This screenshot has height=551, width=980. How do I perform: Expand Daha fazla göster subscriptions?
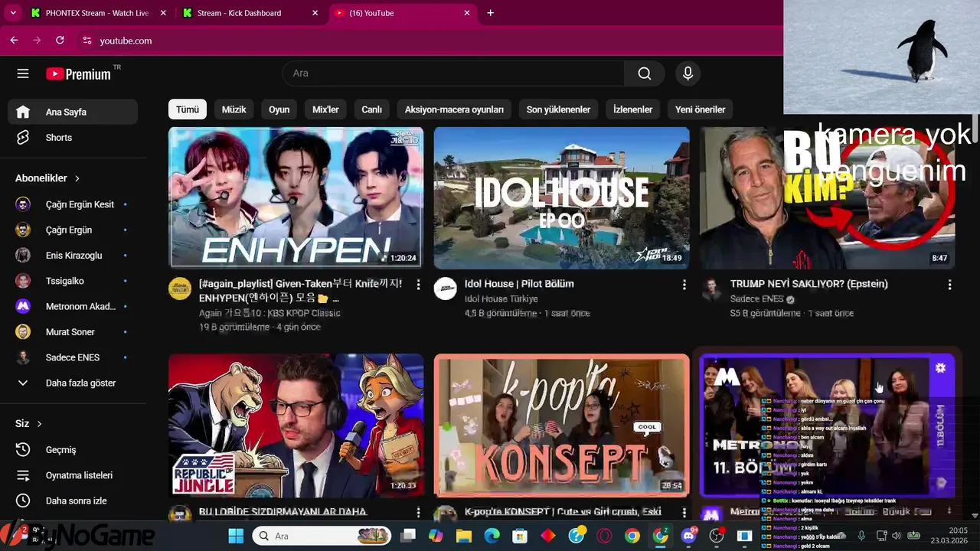pos(73,383)
